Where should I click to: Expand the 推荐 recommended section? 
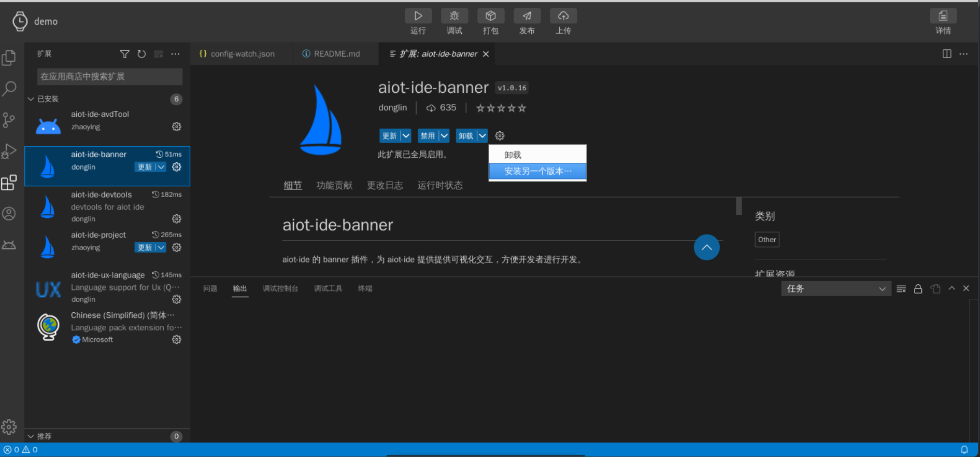[31, 436]
